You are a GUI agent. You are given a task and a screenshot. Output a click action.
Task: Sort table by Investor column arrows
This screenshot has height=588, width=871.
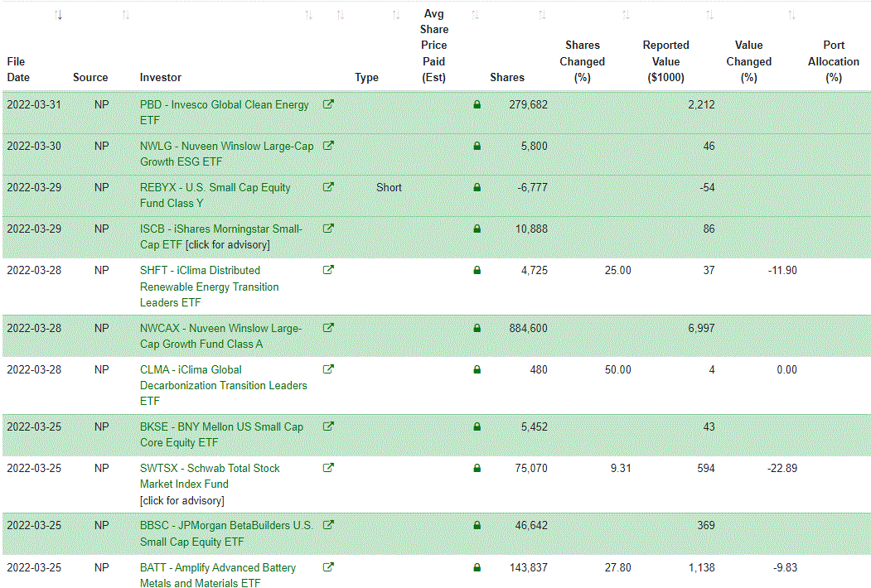(309, 15)
